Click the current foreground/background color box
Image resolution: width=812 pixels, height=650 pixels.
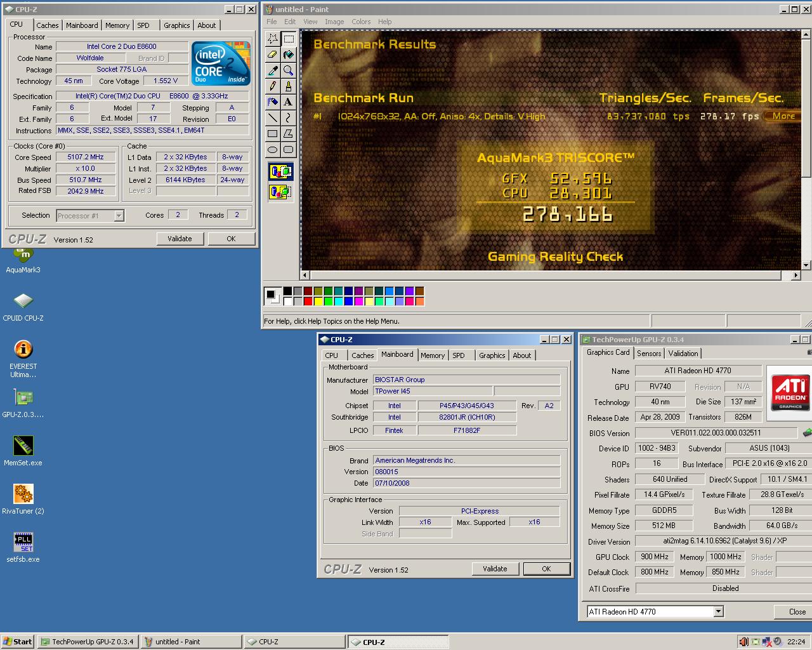point(273,296)
